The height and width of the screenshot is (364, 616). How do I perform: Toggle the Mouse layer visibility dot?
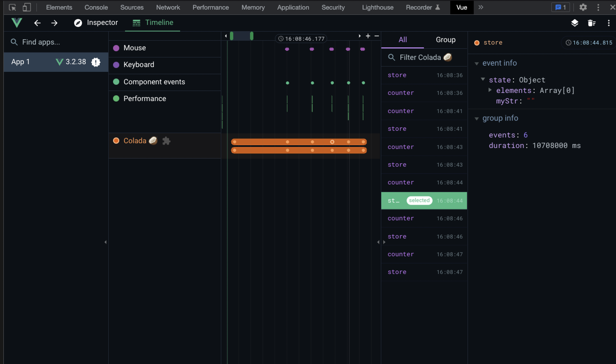tap(116, 48)
